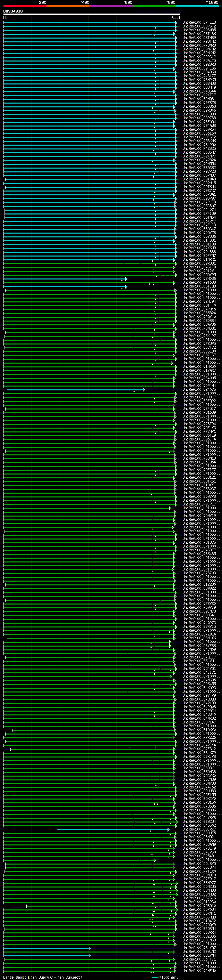Select the UniRef100_A9TW48 label
Screen dimensions: 222x980
pyautogui.click(x=199, y=179)
